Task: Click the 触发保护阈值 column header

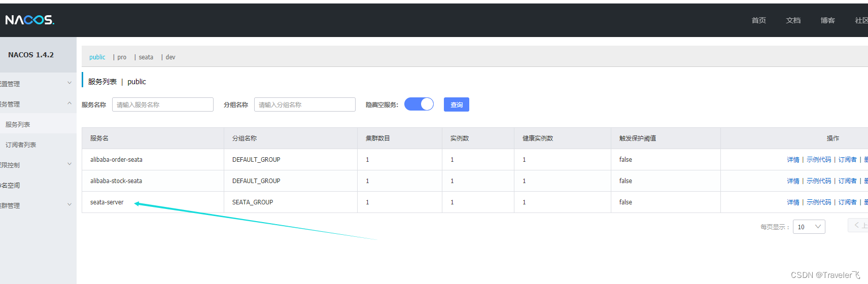Action: [638, 138]
